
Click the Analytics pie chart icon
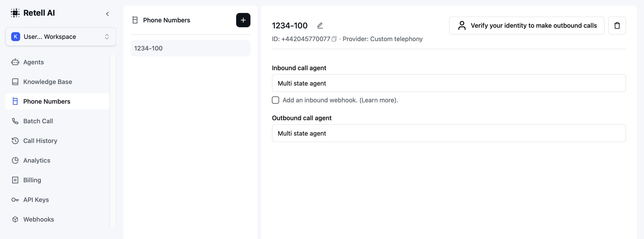(15, 160)
